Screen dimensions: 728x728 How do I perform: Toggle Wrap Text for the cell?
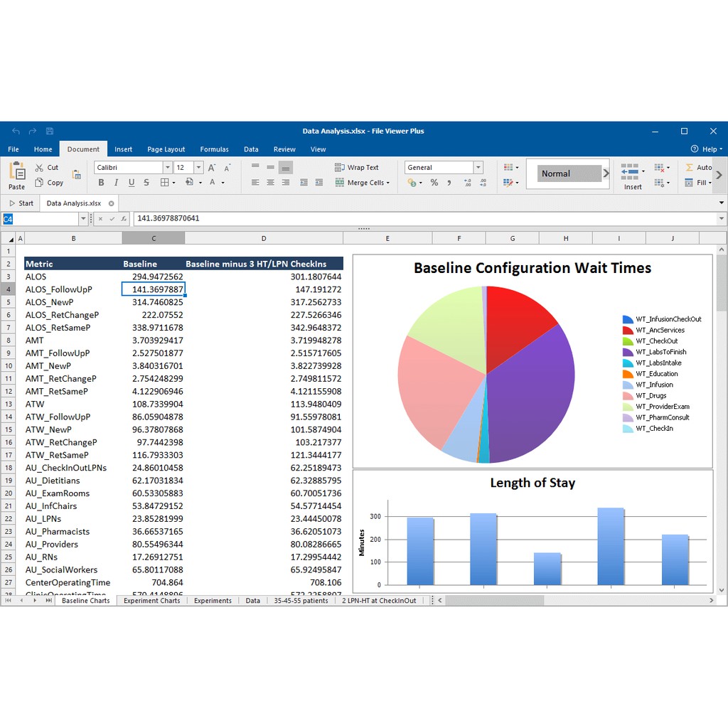pyautogui.click(x=356, y=168)
